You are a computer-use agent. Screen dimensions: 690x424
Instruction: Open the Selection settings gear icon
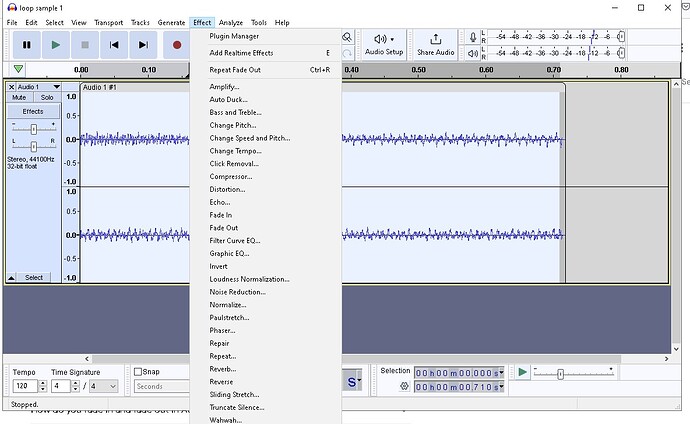pyautogui.click(x=404, y=386)
